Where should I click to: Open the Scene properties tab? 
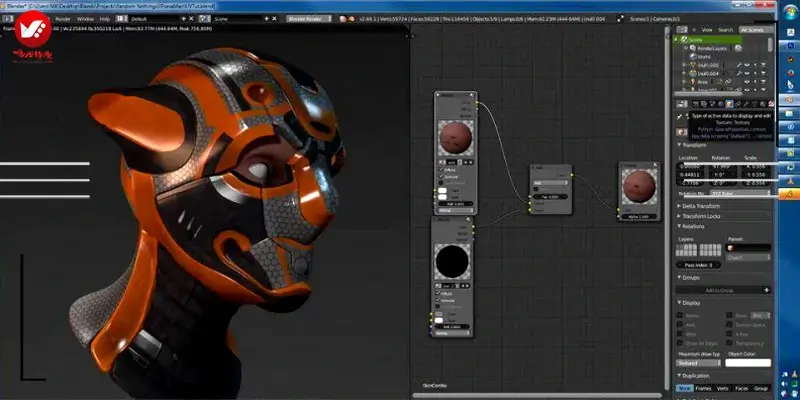pyautogui.click(x=712, y=104)
